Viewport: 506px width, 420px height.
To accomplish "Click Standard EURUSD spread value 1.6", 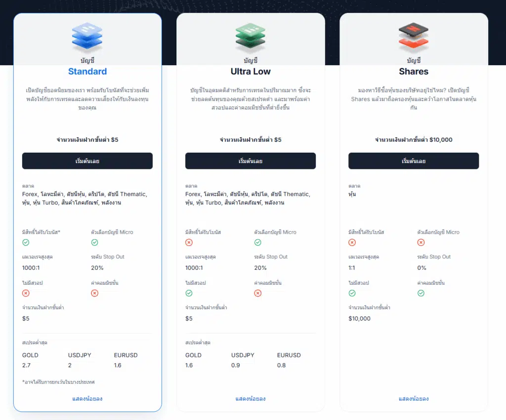I will [118, 365].
